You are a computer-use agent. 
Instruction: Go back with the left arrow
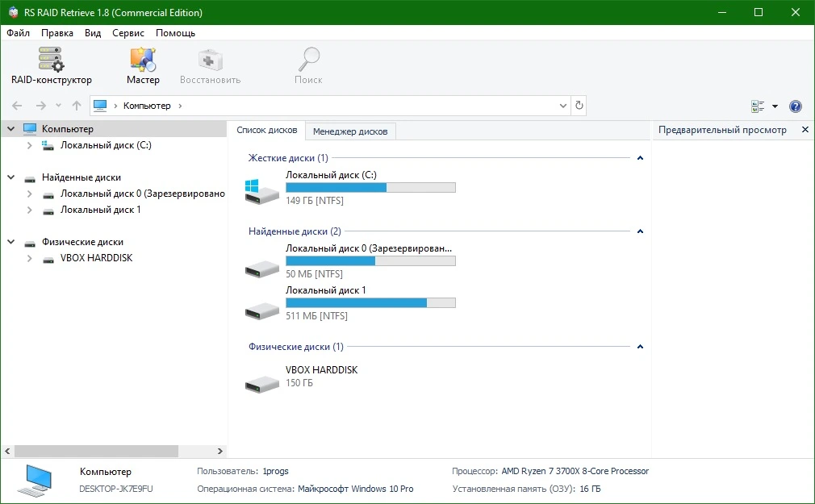(17, 106)
